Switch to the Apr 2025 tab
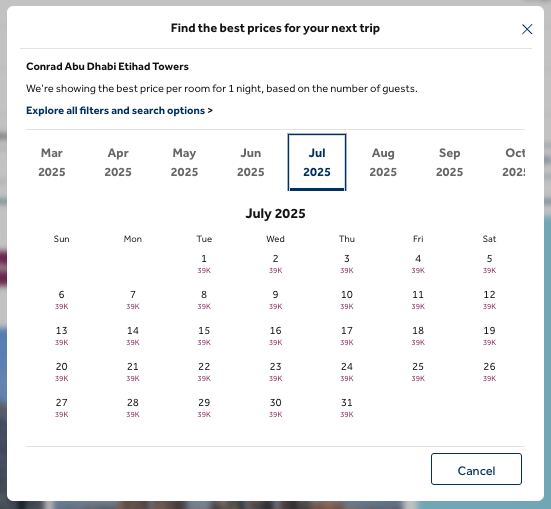Screen dimensions: 551x509 pyautogui.click(x=118, y=162)
